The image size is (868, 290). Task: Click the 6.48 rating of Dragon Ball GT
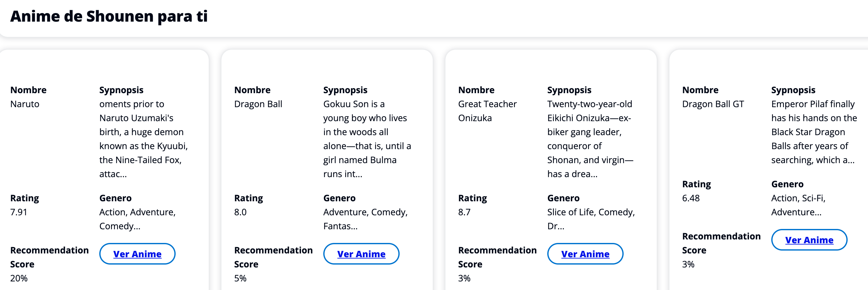[690, 198]
